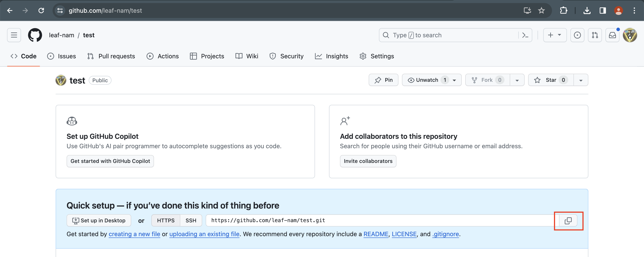This screenshot has width=644, height=257.
Task: Expand the Star lists dropdown arrow
Action: click(581, 80)
